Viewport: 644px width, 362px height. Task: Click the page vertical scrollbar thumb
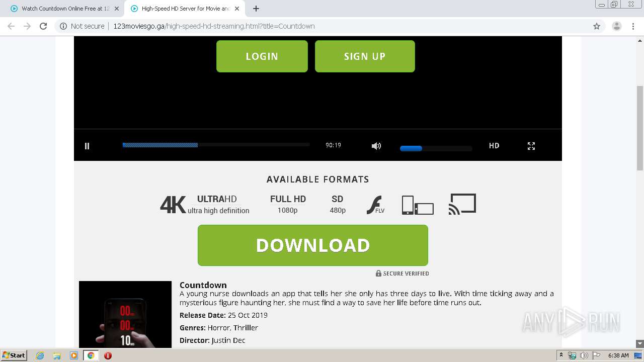640,128
